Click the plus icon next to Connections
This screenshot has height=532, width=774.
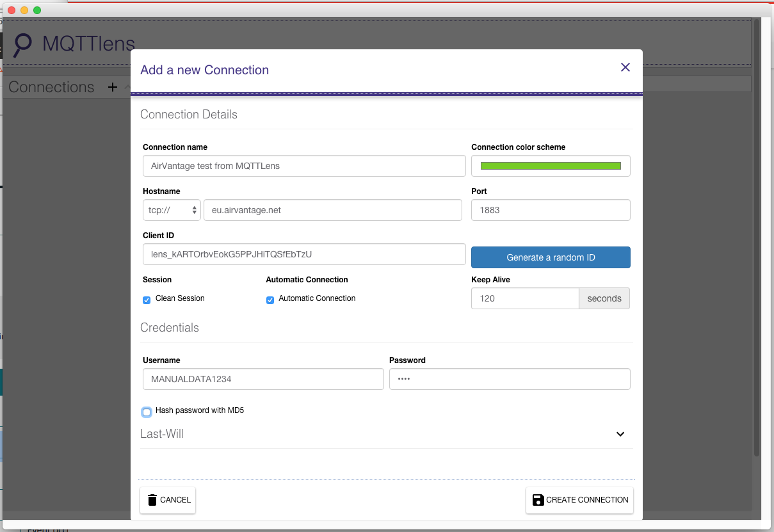(113, 87)
